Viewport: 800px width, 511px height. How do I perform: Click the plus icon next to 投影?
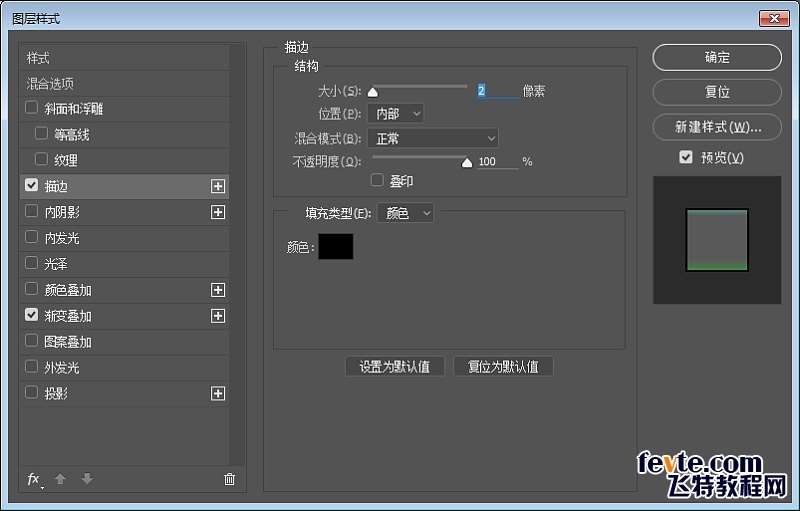218,393
